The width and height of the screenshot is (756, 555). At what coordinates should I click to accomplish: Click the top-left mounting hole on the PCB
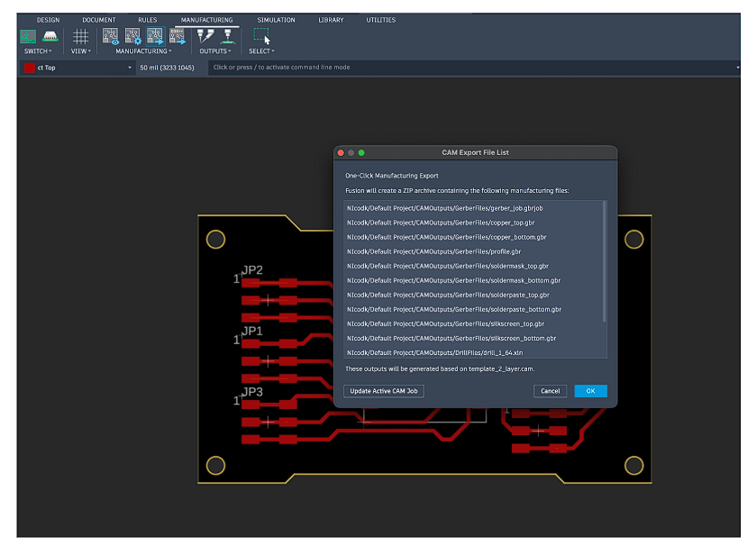point(215,240)
